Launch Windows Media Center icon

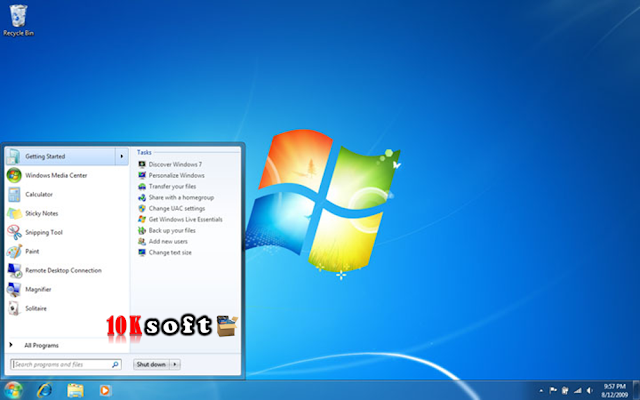coord(14,176)
